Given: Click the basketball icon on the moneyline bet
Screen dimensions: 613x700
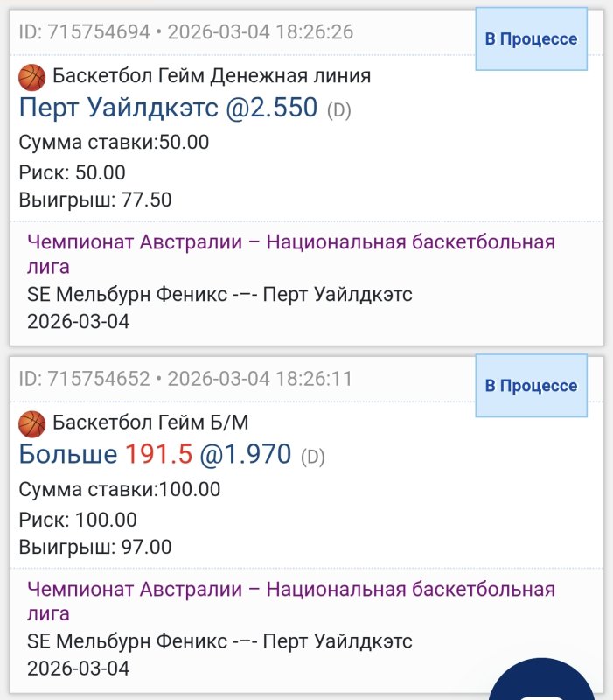Looking at the screenshot, I should (32, 78).
